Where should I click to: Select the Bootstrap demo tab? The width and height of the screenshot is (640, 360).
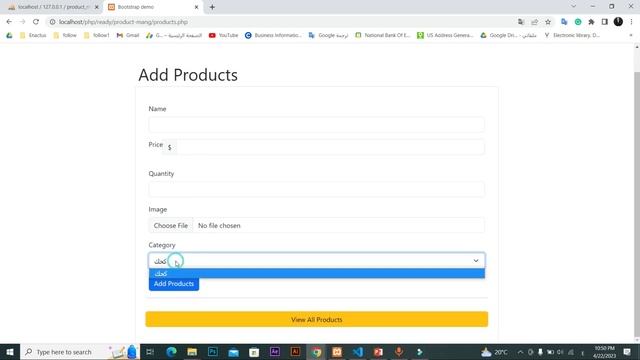point(153,7)
